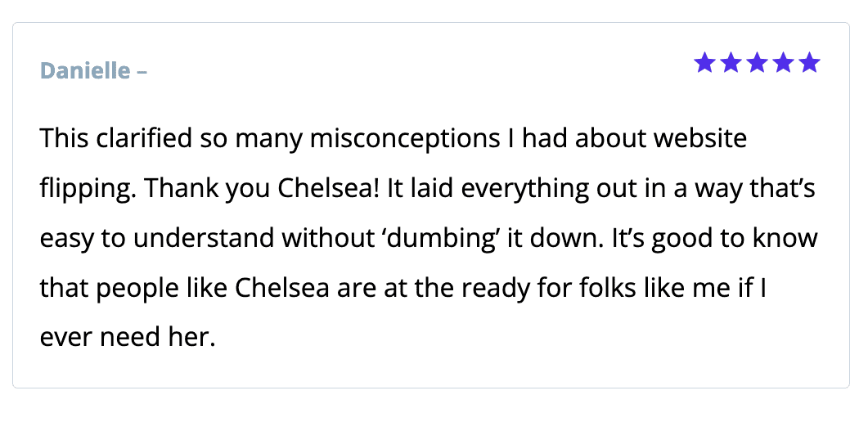This screenshot has width=868, height=422.
Task: Click the second star in the rating
Action: (731, 62)
